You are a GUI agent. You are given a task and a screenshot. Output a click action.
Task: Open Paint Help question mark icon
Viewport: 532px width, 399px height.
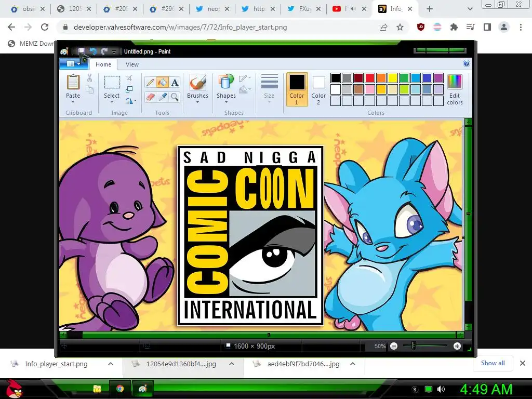pyautogui.click(x=467, y=63)
